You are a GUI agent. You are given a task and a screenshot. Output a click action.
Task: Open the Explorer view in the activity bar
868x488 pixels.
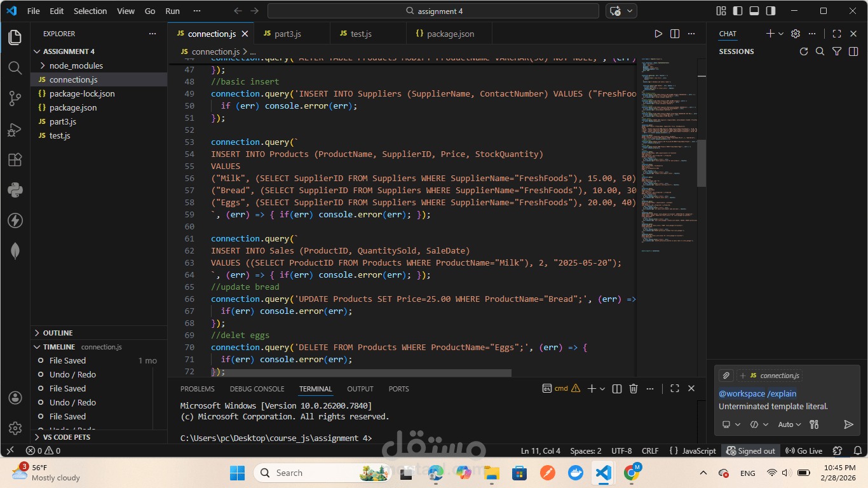point(15,37)
